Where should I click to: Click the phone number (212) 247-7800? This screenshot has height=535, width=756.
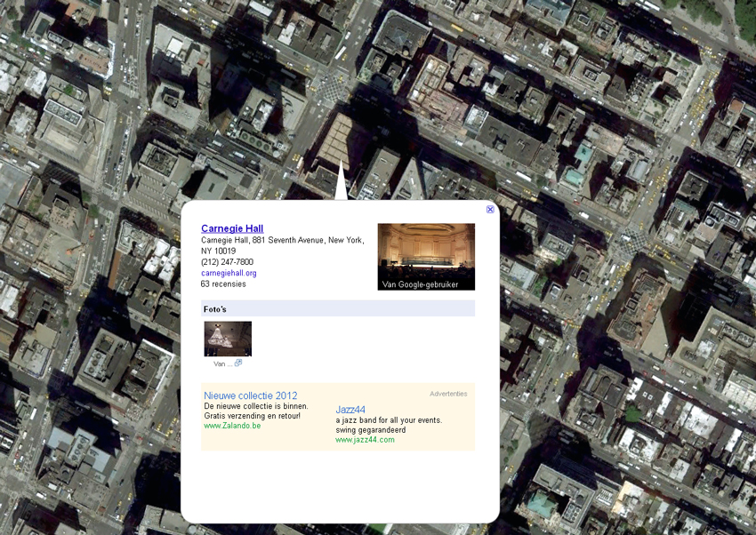(x=227, y=262)
